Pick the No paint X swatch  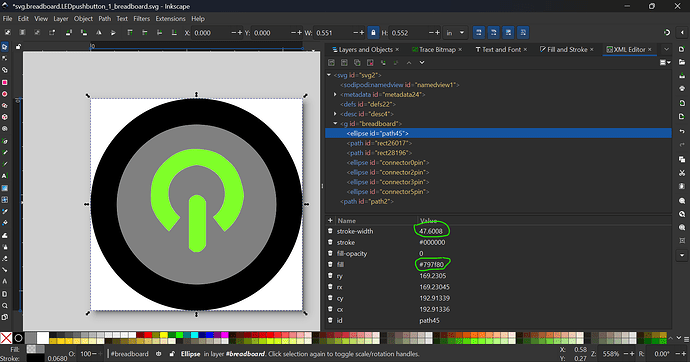pos(6,338)
